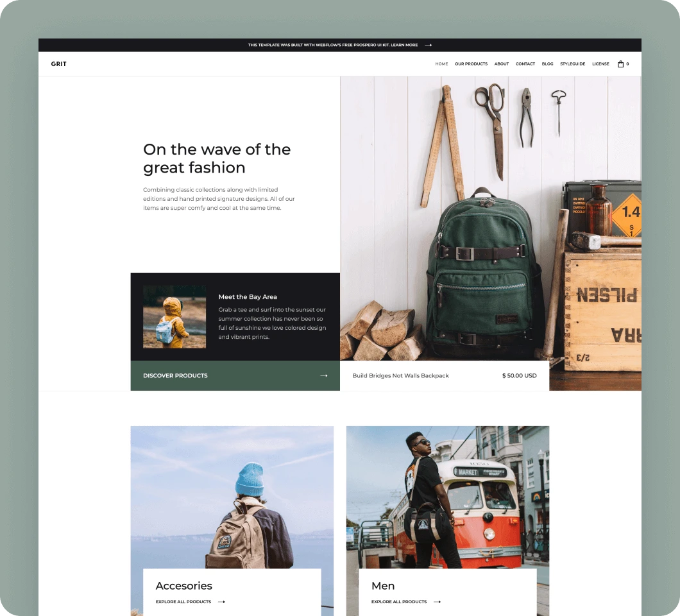Click the DISCOVER PRODUCTS button
The height and width of the screenshot is (616, 680).
click(174, 375)
